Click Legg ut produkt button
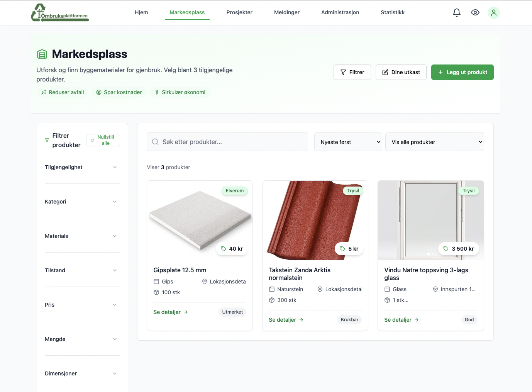Viewport: 532px width, 392px height. click(x=463, y=72)
